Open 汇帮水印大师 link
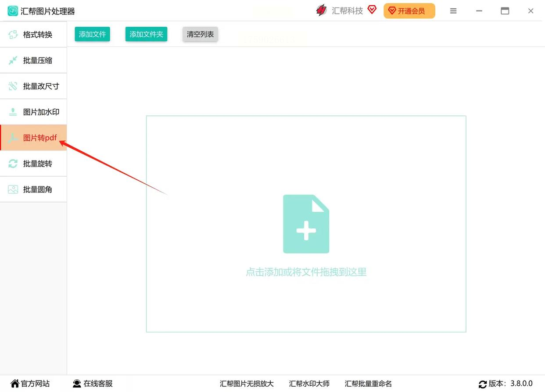545x392 pixels. (309, 384)
